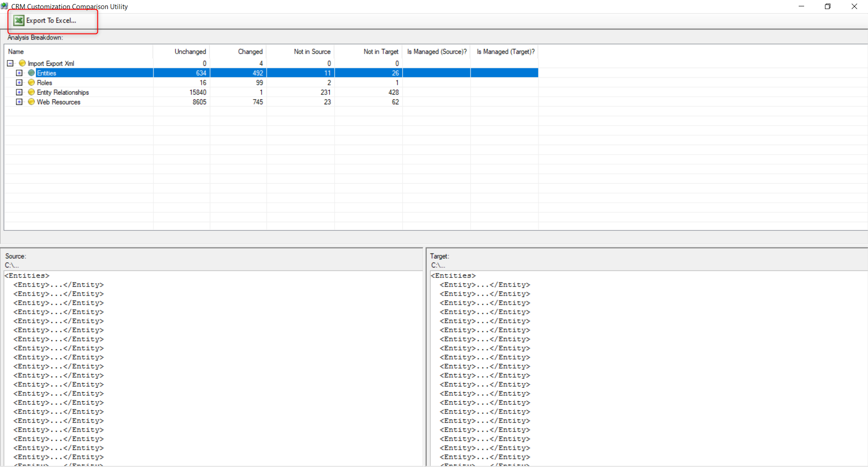The image size is (868, 467).
Task: Click the yellow status icon beside Import Export Xml
Action: [22, 63]
